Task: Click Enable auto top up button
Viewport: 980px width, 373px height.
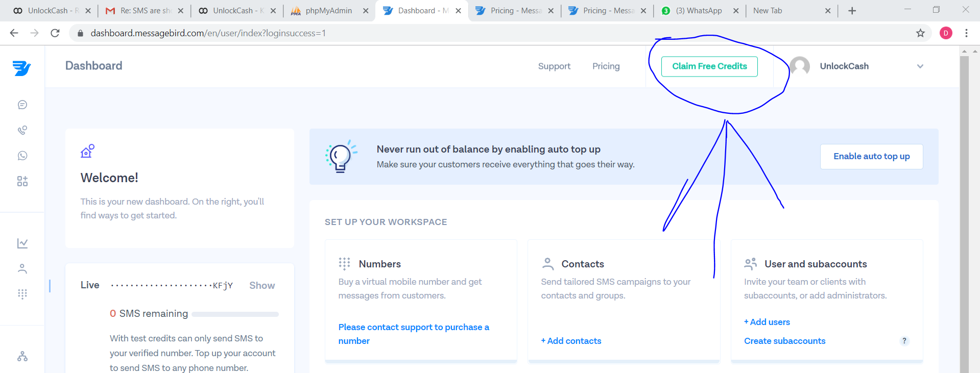Action: click(871, 157)
